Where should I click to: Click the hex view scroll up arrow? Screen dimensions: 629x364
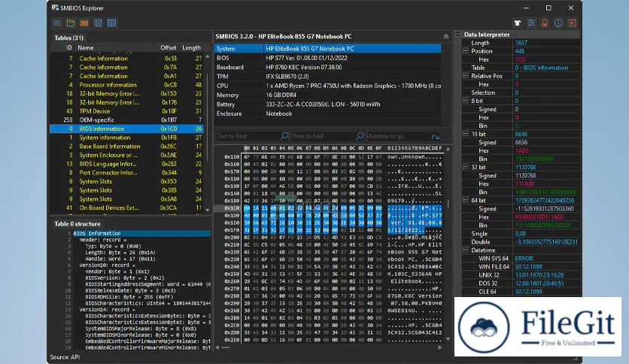[x=448, y=149]
